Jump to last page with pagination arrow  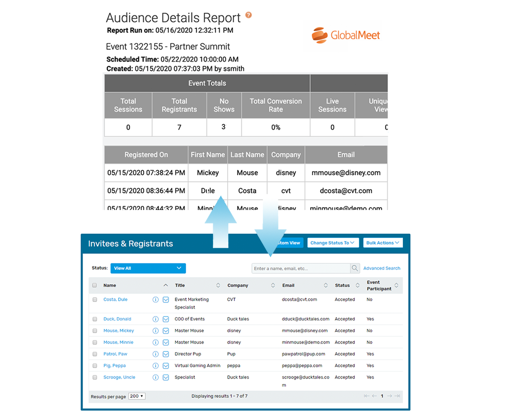click(x=397, y=396)
